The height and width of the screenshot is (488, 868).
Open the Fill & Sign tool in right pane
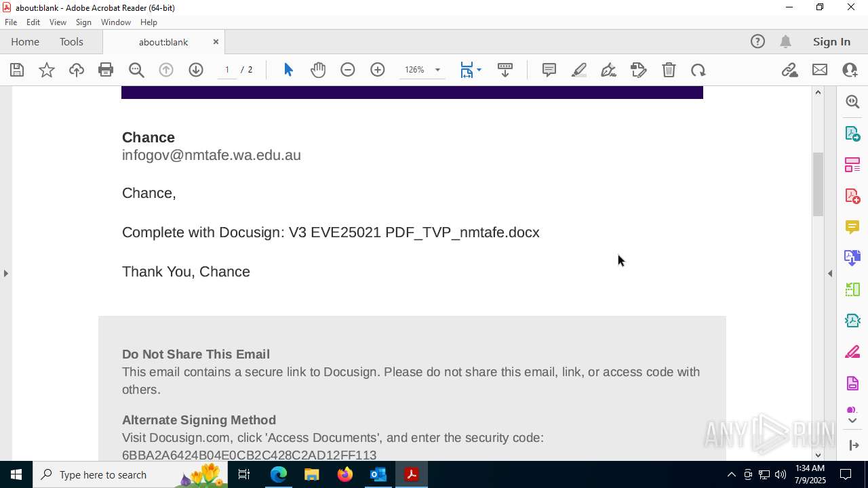(852, 352)
